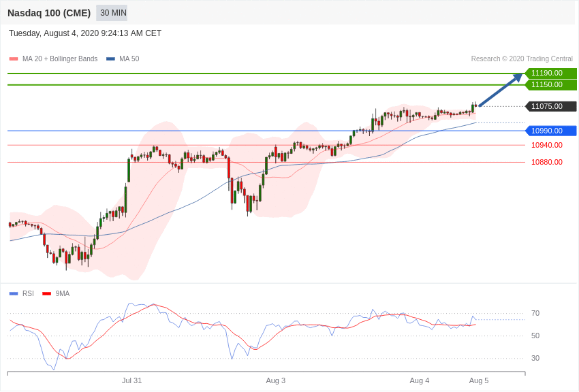Click the MA 50 legend label
Viewport: 579px width, 392px height.
[129, 59]
